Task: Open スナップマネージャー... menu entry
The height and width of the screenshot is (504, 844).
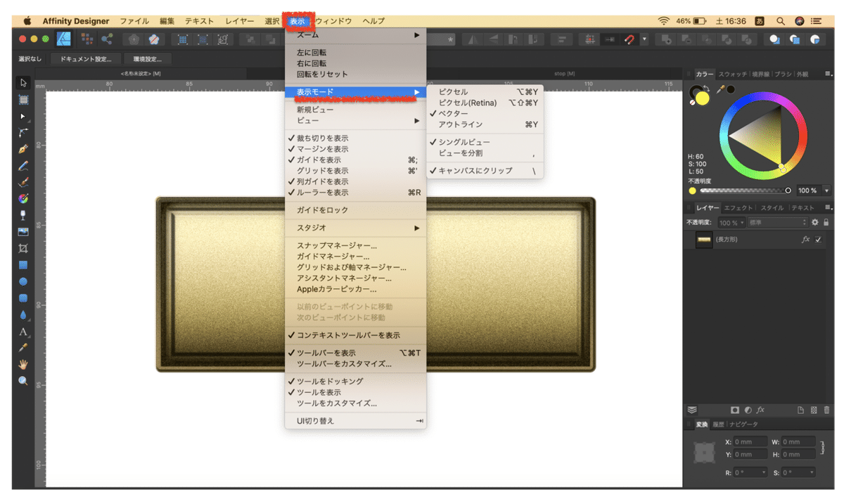Action: pos(355,246)
